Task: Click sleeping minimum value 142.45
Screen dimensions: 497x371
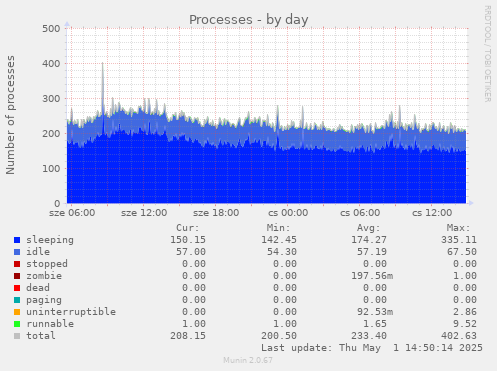Action: [279, 240]
